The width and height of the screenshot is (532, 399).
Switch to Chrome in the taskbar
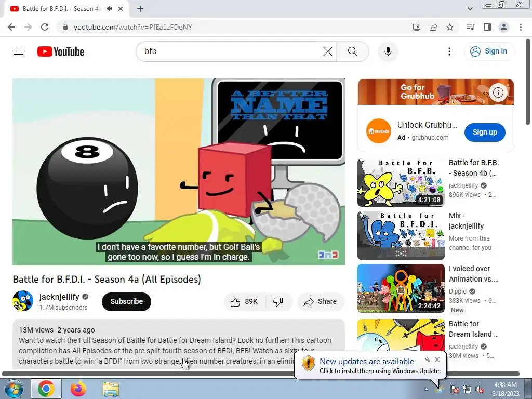click(46, 389)
